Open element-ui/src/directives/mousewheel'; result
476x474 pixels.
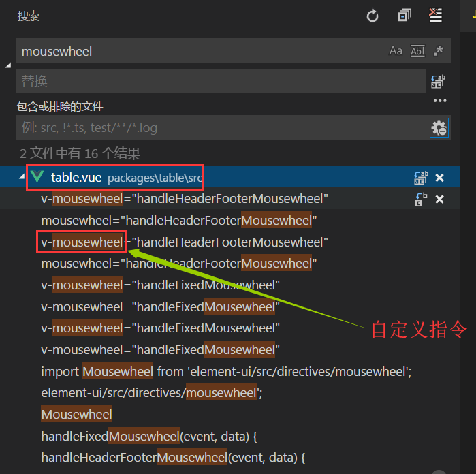(x=152, y=393)
